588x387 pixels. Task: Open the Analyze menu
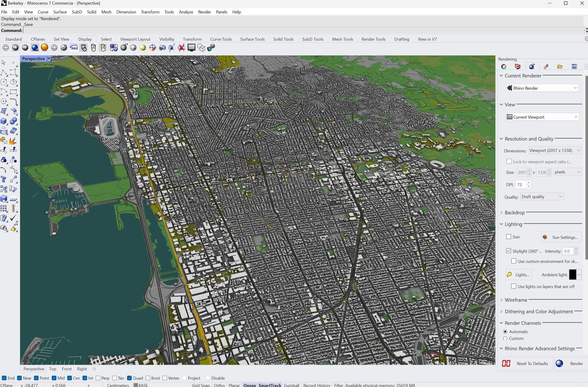pos(186,12)
